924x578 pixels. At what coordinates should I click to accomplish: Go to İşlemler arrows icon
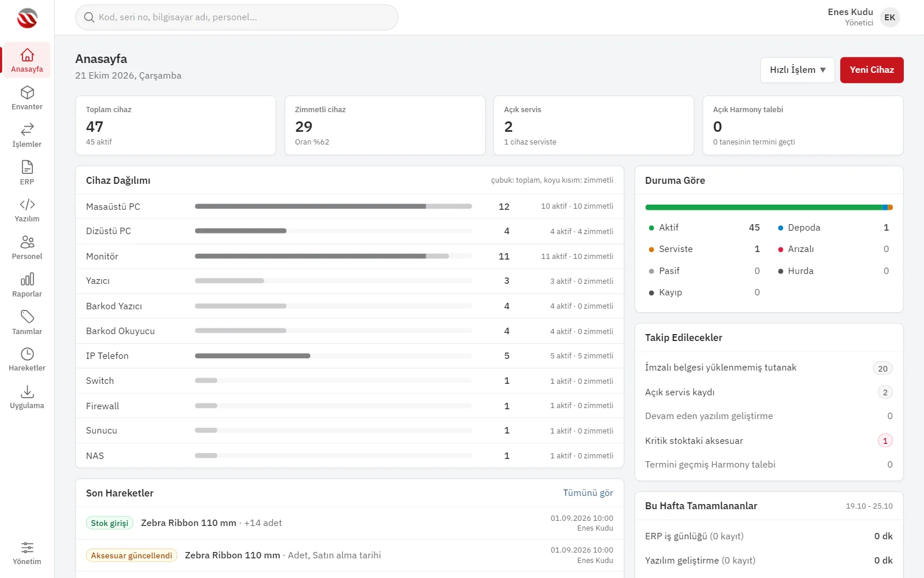pos(27,129)
